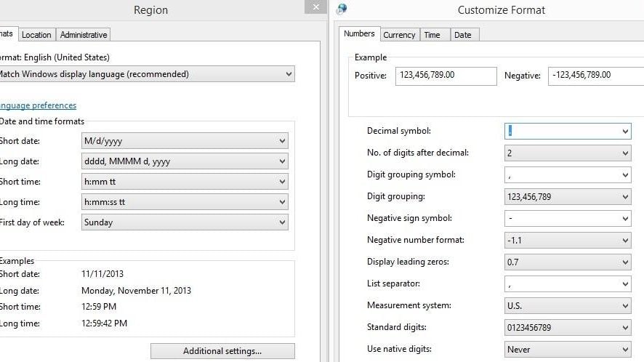Expand the Short date format dropdown
Screen dimensions: 644x362
point(185,141)
